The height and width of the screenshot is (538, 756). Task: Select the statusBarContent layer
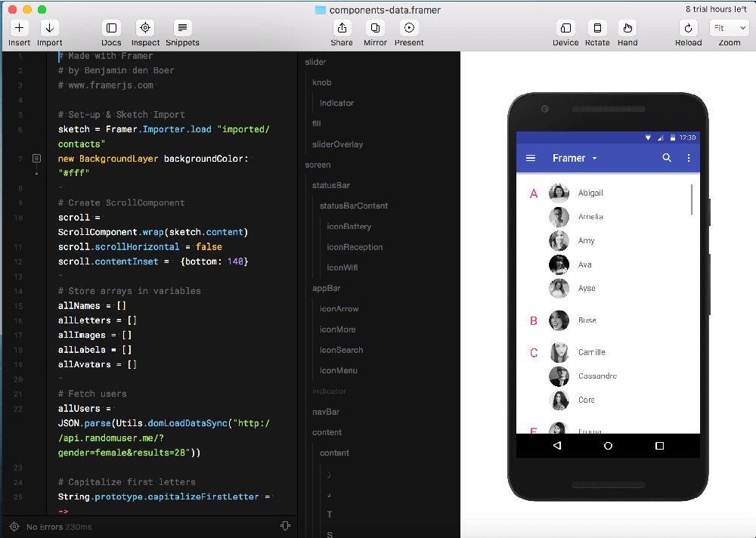coord(353,206)
